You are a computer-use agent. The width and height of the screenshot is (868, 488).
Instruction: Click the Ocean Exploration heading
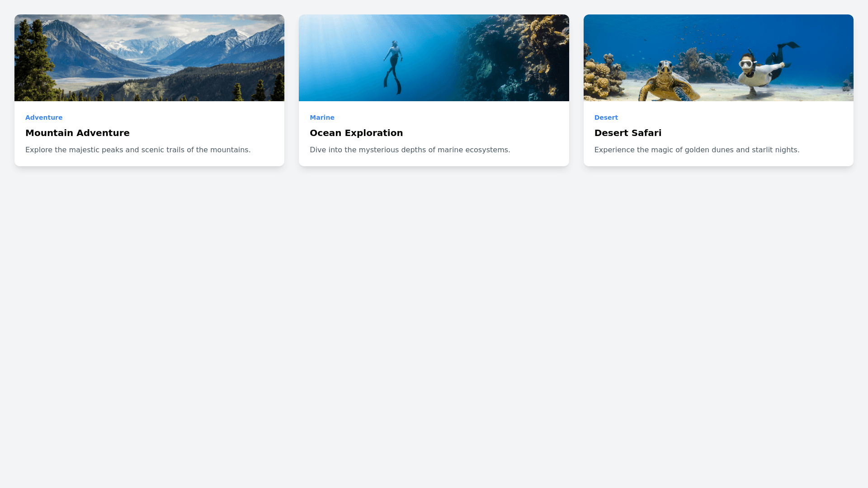point(356,133)
